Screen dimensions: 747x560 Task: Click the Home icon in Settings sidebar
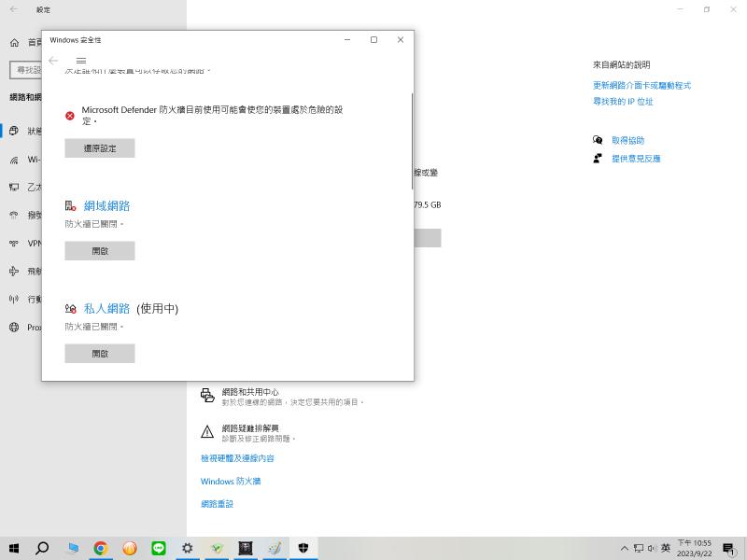click(x=14, y=42)
